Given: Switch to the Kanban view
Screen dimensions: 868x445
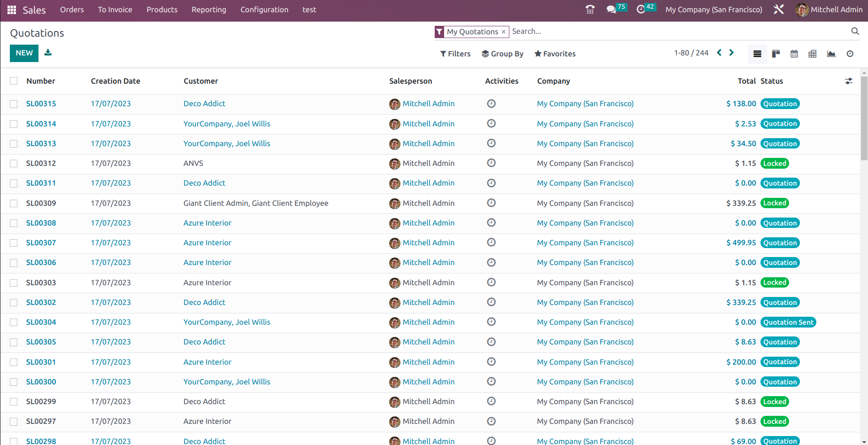Looking at the screenshot, I should click(x=776, y=54).
